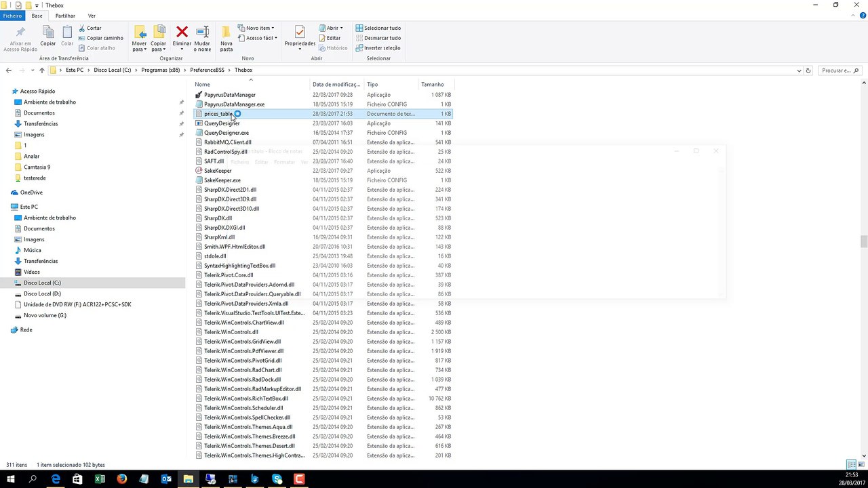Image resolution: width=868 pixels, height=488 pixels.
Task: Open Vídeos under Este PC
Action: pyautogui.click(x=31, y=272)
